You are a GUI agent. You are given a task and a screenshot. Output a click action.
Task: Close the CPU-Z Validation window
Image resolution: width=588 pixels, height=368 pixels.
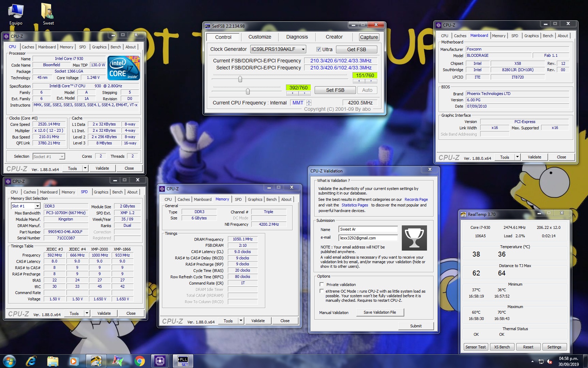(x=430, y=169)
